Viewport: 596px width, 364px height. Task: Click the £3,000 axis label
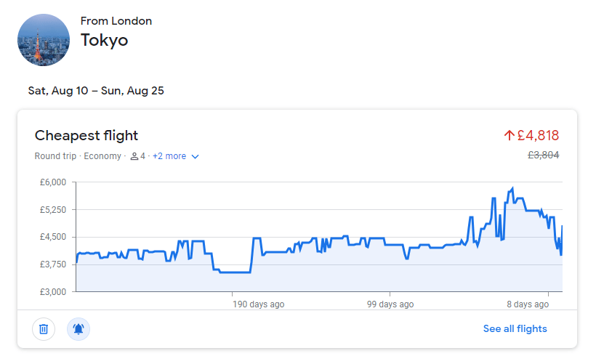click(x=53, y=291)
